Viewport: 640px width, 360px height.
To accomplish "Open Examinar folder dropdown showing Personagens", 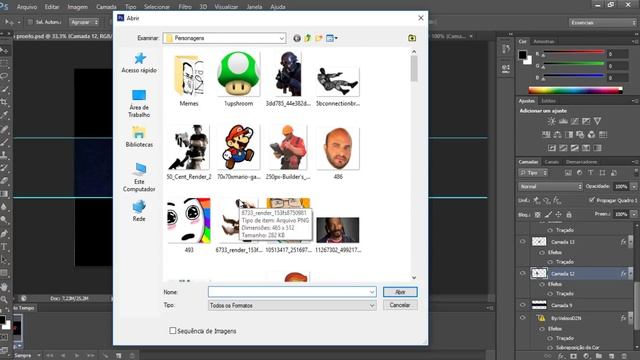I will pyautogui.click(x=224, y=38).
